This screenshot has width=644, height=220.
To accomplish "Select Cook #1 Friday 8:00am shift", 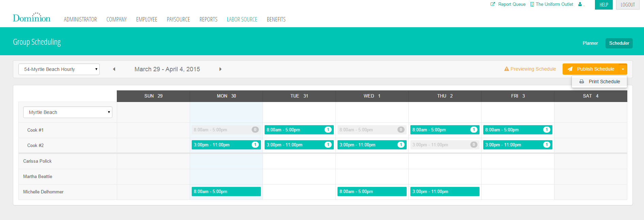I will [x=518, y=130].
